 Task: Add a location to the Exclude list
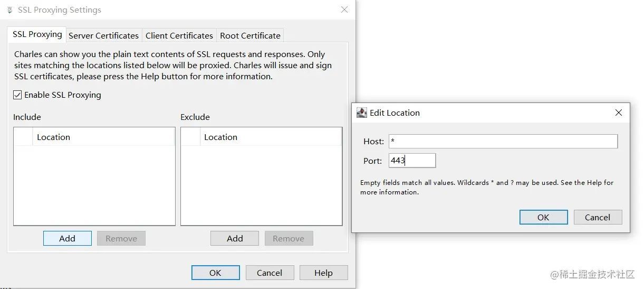(x=234, y=238)
